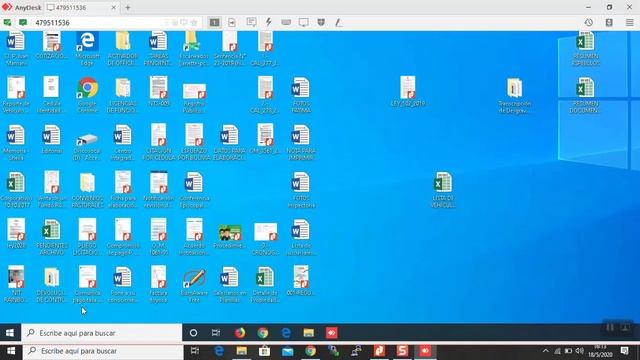Image resolution: width=640 pixels, height=360 pixels.
Task: Select the Microsoft Edge desktop shortcut
Action: [x=87, y=48]
